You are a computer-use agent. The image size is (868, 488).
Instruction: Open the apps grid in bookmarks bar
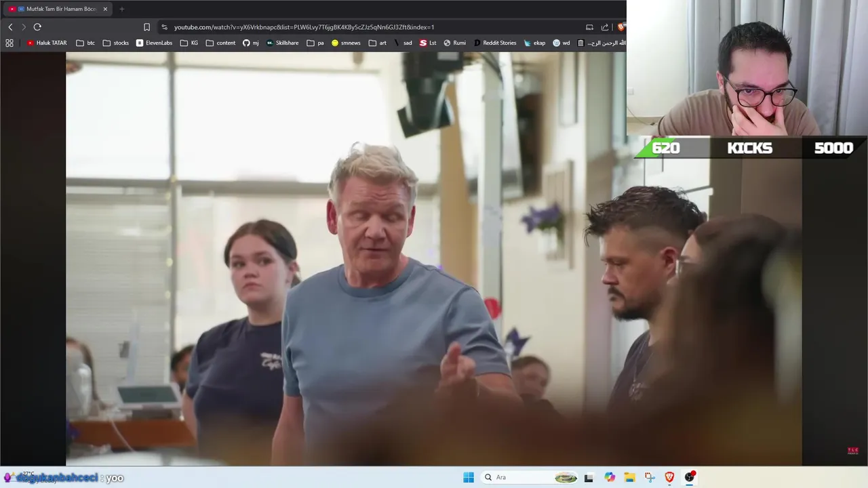pyautogui.click(x=9, y=43)
